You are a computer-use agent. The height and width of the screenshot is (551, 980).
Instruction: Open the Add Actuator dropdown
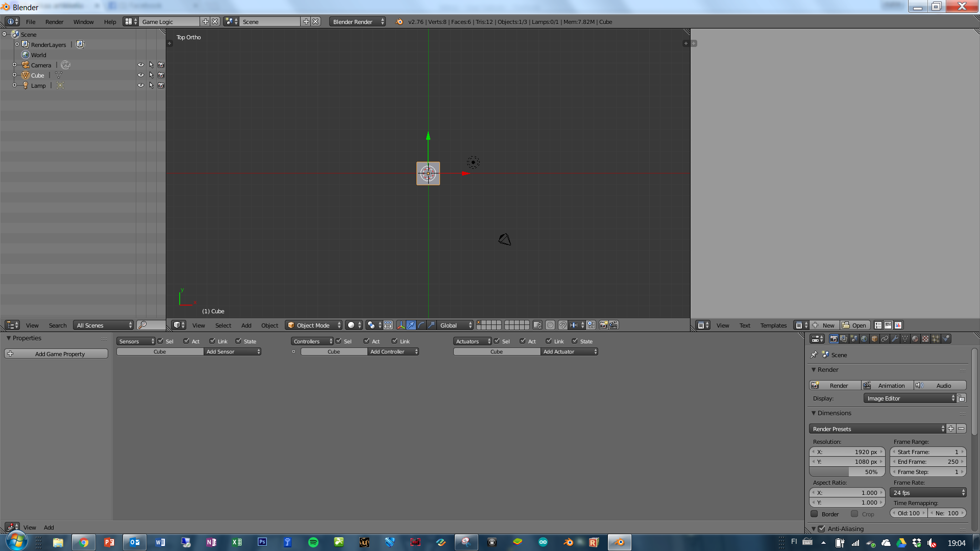pyautogui.click(x=570, y=352)
